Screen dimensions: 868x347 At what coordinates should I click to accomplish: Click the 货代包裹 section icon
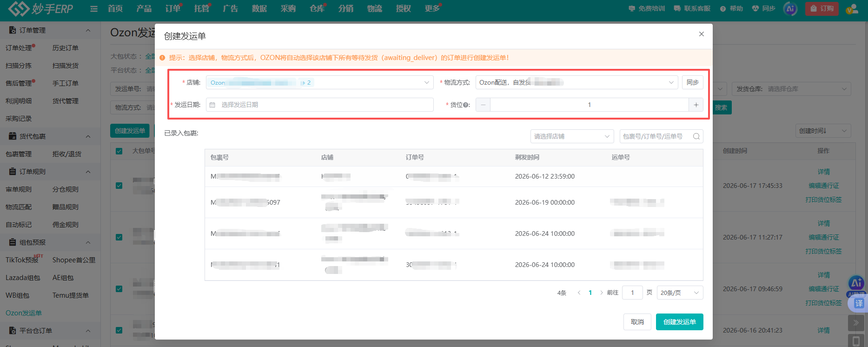tap(13, 136)
